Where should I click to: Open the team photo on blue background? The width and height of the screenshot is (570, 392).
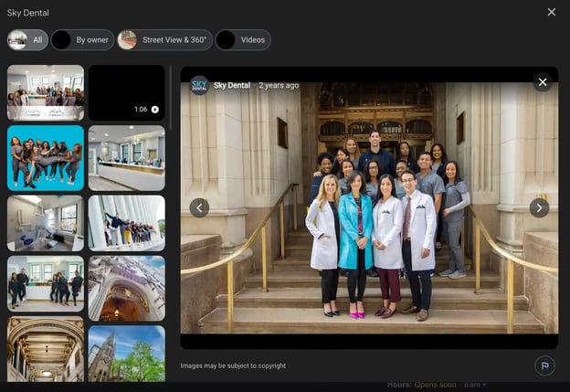[x=46, y=157]
